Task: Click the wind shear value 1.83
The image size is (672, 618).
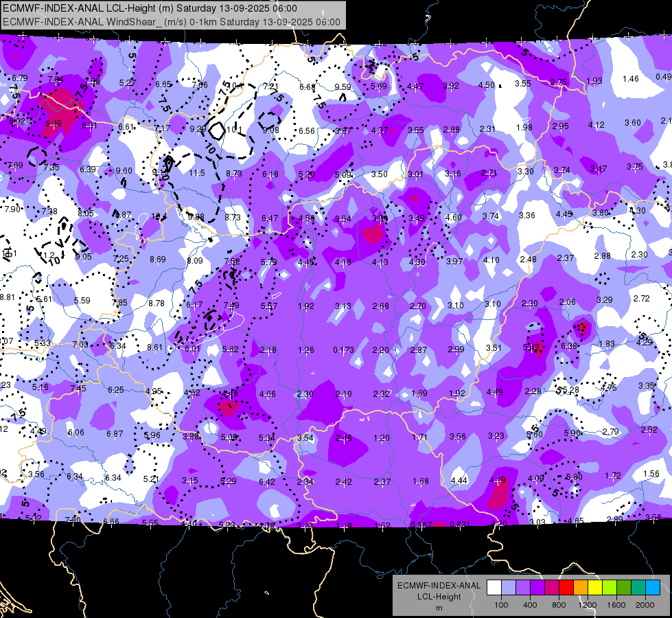Action: click(x=606, y=343)
